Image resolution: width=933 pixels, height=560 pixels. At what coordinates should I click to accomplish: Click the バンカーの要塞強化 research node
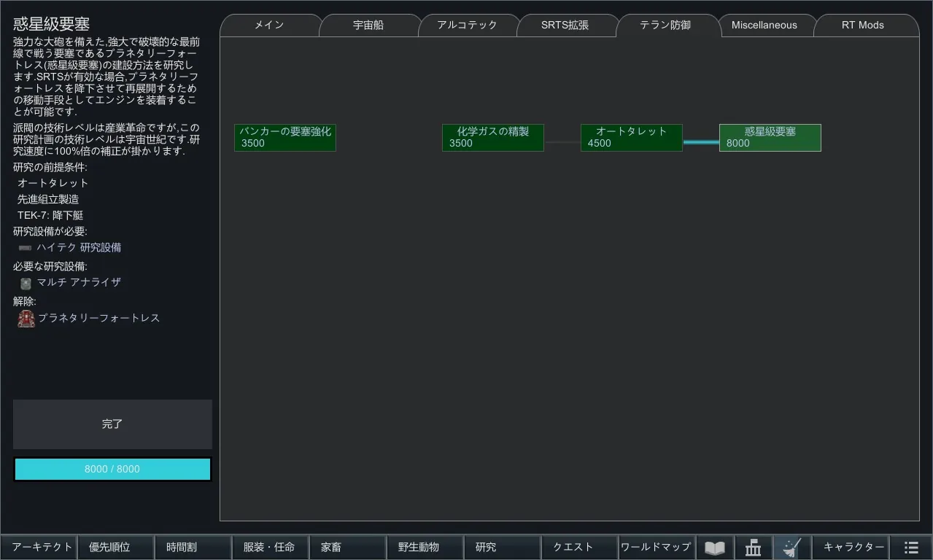point(284,138)
